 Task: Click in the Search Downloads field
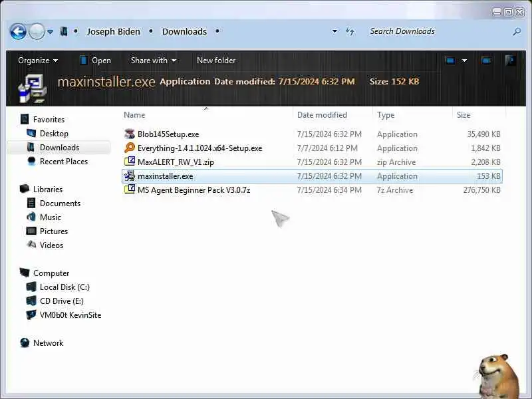pyautogui.click(x=438, y=31)
